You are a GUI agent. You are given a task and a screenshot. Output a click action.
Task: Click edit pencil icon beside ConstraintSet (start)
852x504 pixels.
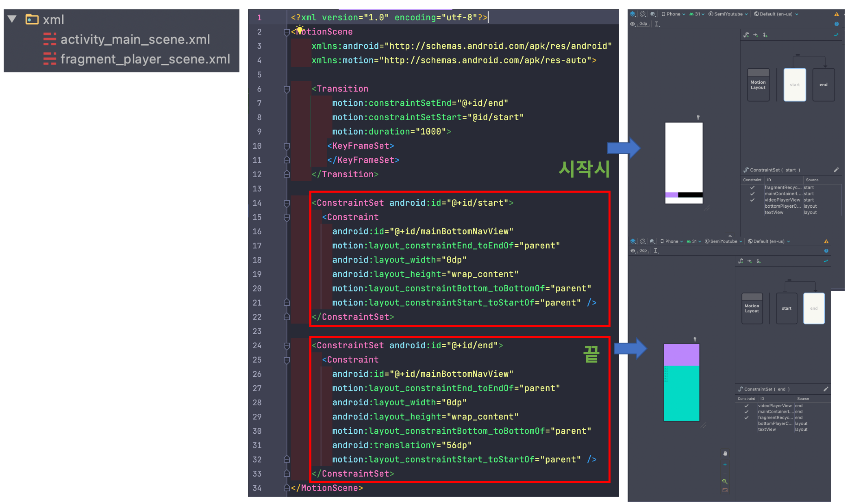tap(836, 170)
